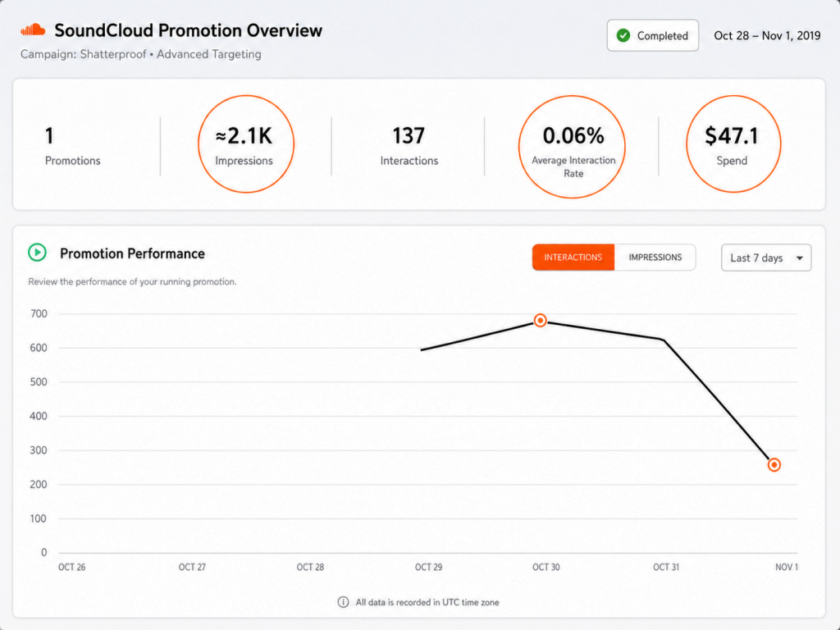This screenshot has height=630, width=840.
Task: Click the 700 y-axis value
Action: click(x=39, y=313)
